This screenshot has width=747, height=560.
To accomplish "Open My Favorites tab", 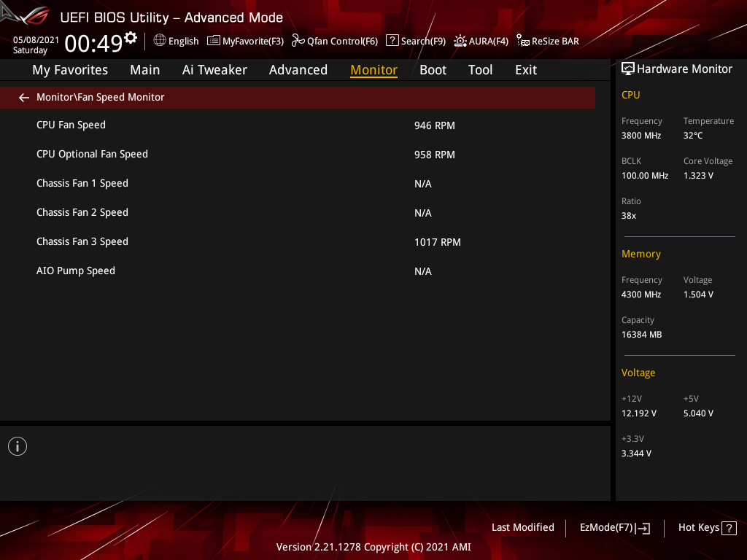I will (70, 70).
